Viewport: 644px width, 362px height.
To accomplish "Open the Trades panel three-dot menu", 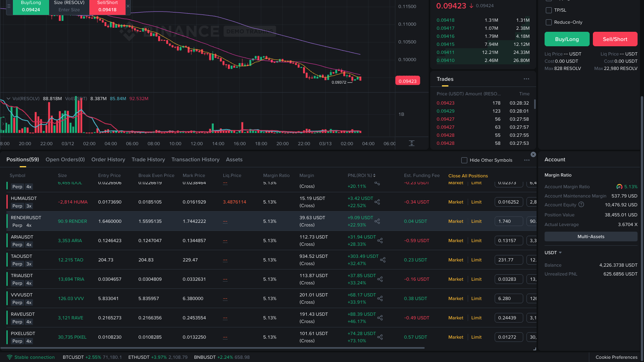I will pos(526,79).
